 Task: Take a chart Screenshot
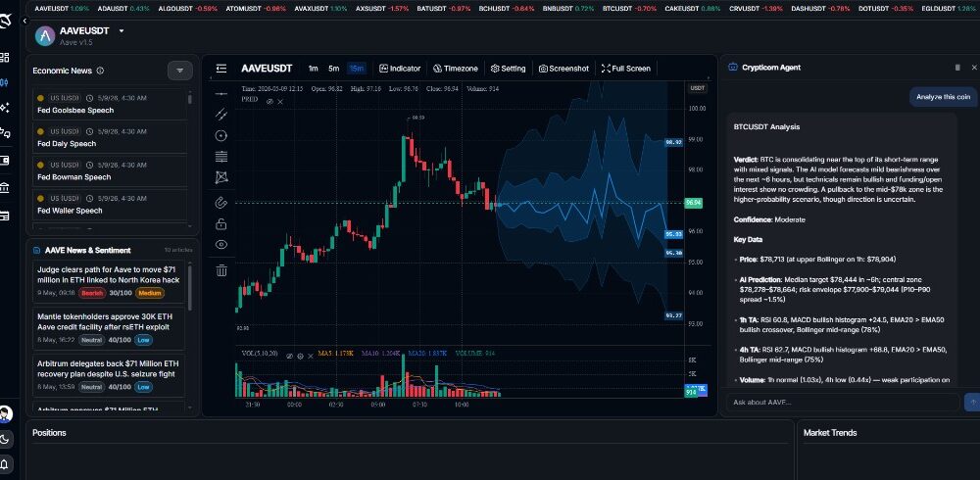(x=563, y=69)
